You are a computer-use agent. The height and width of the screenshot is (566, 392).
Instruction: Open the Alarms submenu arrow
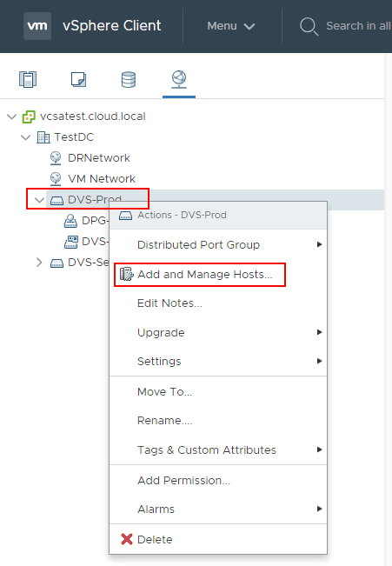pyautogui.click(x=319, y=509)
